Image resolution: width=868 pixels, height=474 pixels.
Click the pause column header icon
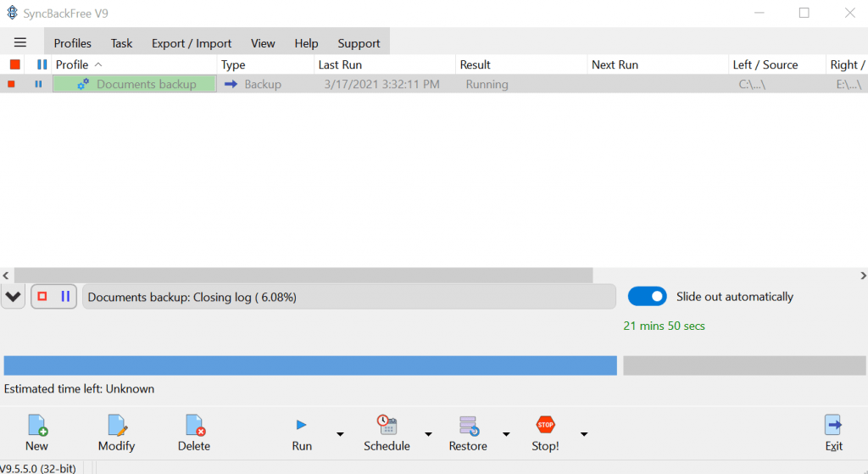[42, 64]
